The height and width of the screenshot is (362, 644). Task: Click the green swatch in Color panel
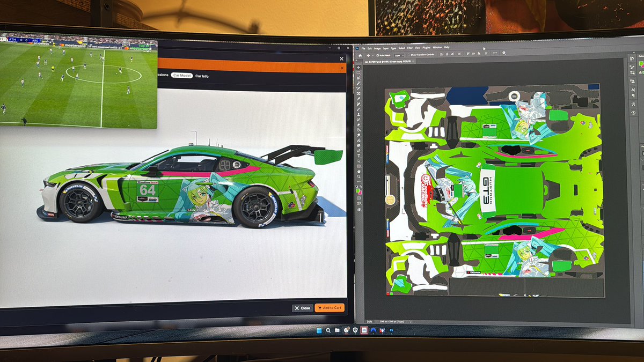click(x=641, y=64)
